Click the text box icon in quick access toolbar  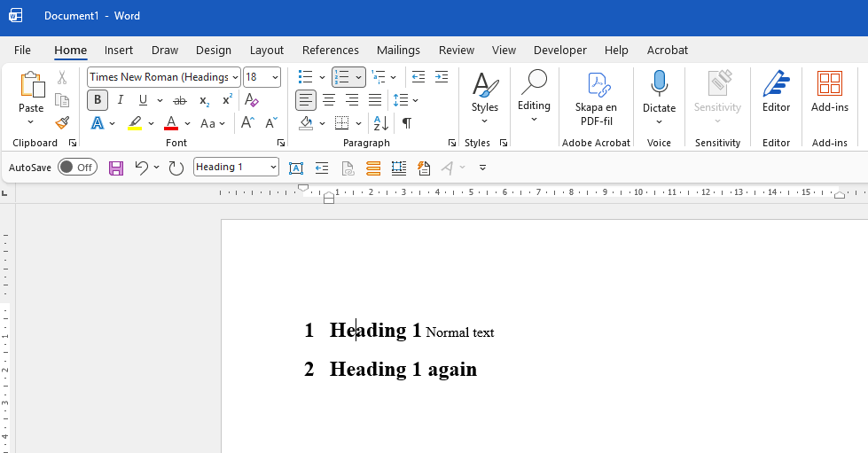point(296,168)
